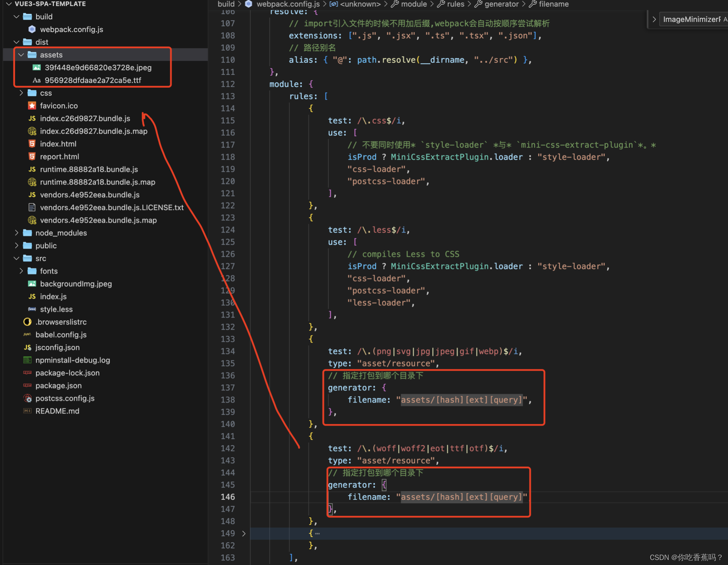Screen dimensions: 728x565
Task: Click text file icon of vendors LICENSE.txt
Action: pos(32,207)
